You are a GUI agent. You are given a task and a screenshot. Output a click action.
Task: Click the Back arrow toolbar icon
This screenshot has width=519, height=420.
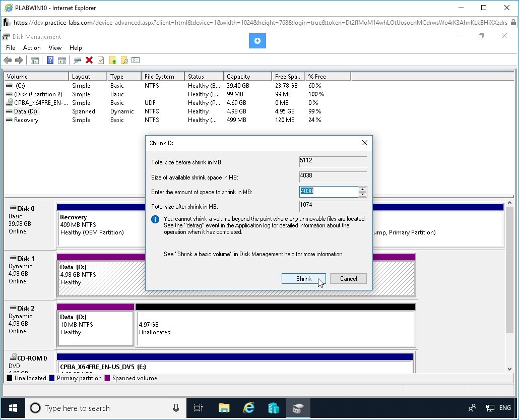tap(7, 61)
